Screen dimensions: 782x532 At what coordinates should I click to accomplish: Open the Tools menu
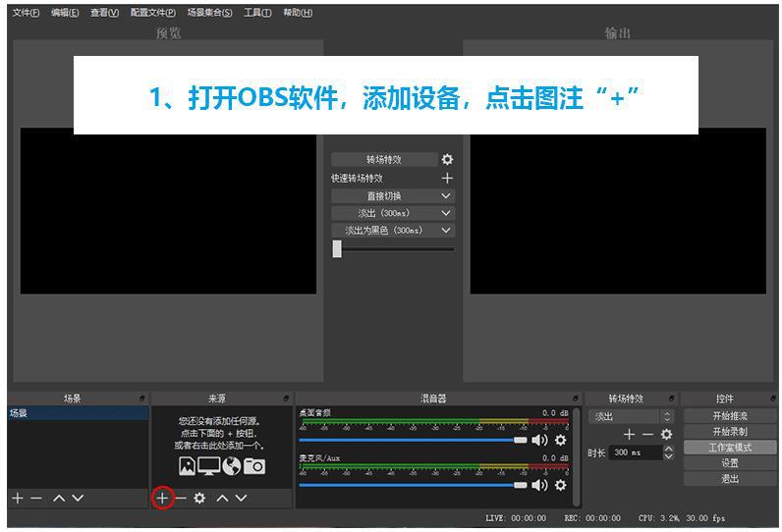(257, 13)
